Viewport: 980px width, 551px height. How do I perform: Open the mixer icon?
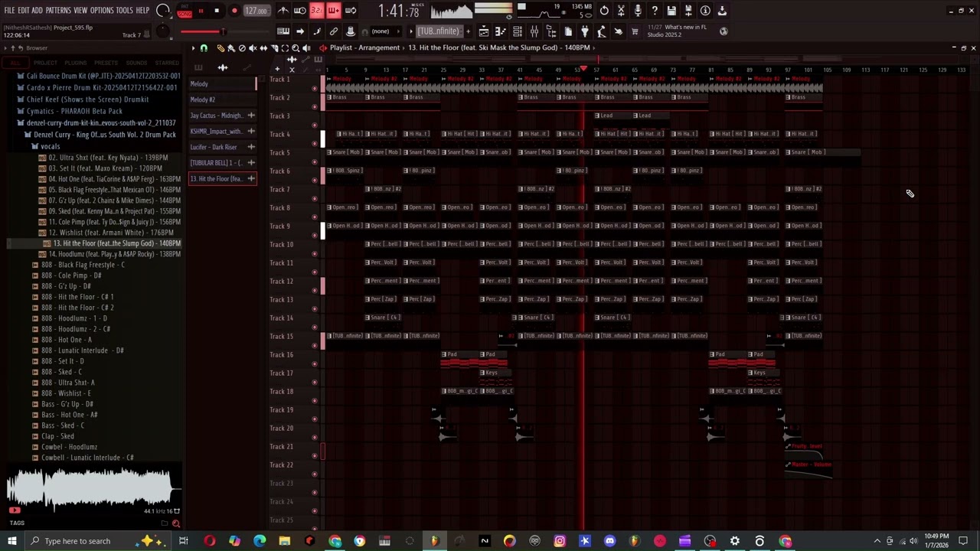point(534,31)
